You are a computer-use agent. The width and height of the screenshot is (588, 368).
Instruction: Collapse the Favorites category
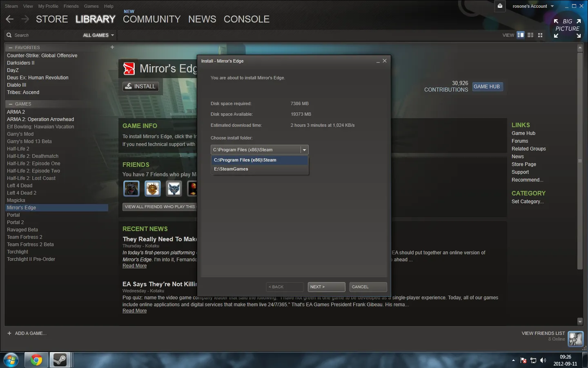tap(11, 48)
